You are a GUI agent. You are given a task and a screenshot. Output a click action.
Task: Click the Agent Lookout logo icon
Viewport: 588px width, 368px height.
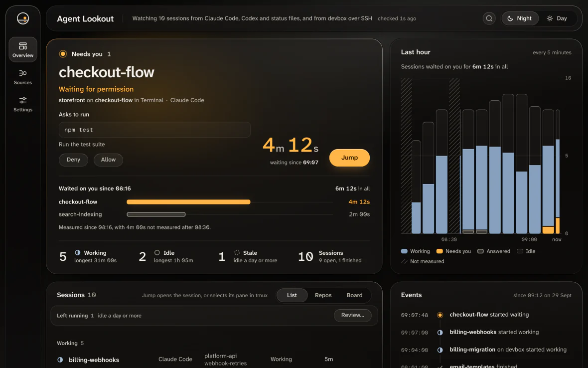click(x=23, y=18)
